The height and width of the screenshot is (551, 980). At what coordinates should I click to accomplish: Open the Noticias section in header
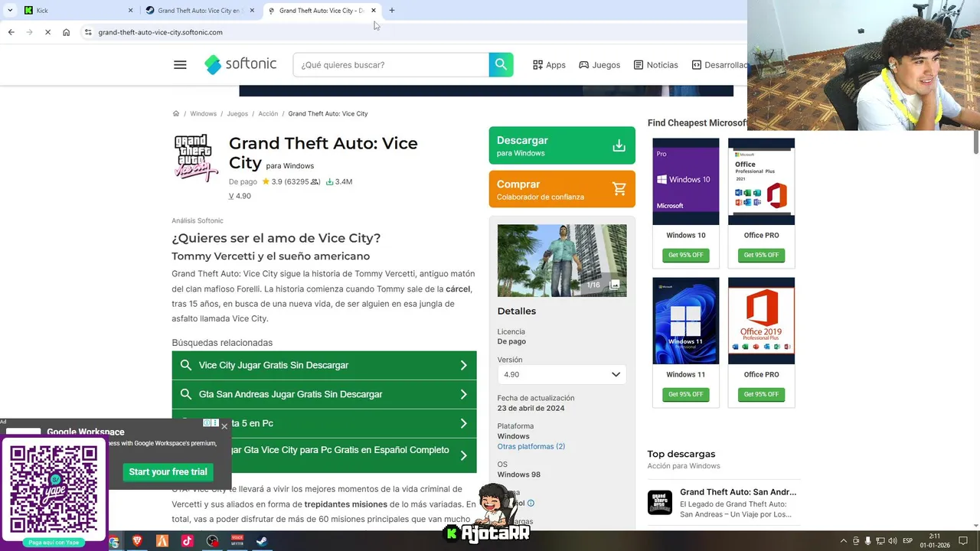655,65
